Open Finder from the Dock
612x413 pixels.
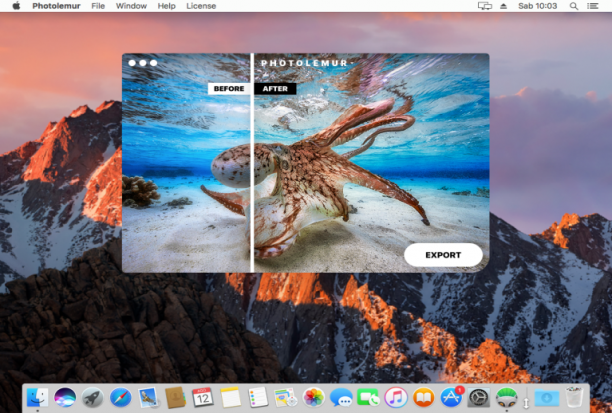(x=37, y=398)
